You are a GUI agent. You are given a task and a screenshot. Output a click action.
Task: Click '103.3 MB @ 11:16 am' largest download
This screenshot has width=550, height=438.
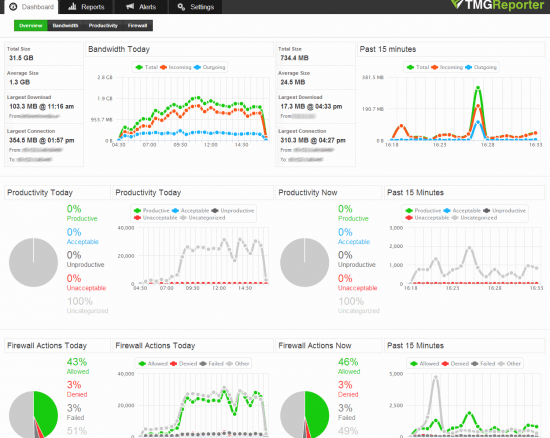coord(42,106)
